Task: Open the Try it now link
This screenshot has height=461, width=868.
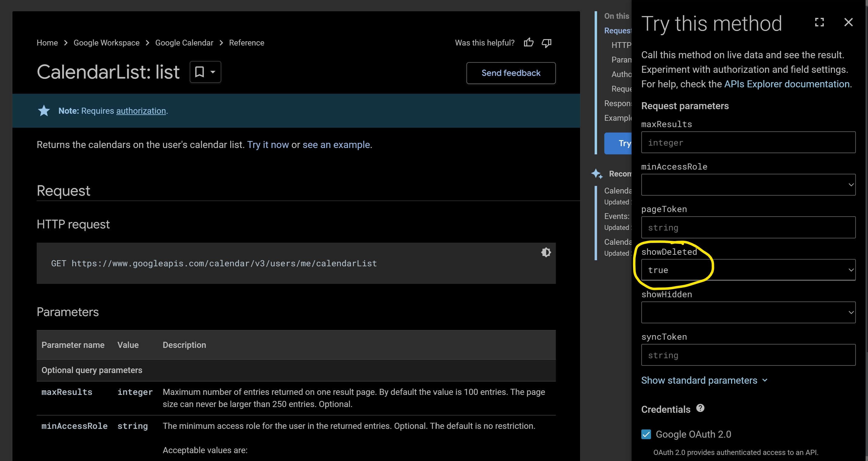Action: (x=268, y=144)
